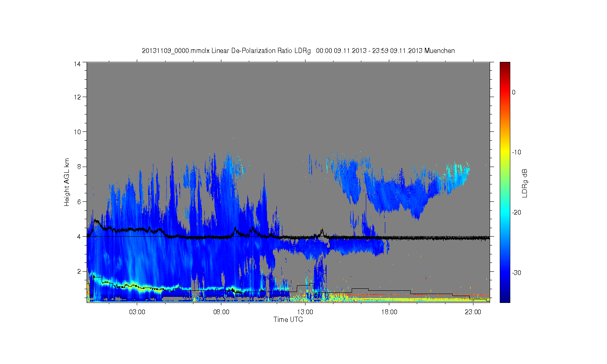Click the -30 label beside colorbar
The image size is (607, 364).
point(516,273)
